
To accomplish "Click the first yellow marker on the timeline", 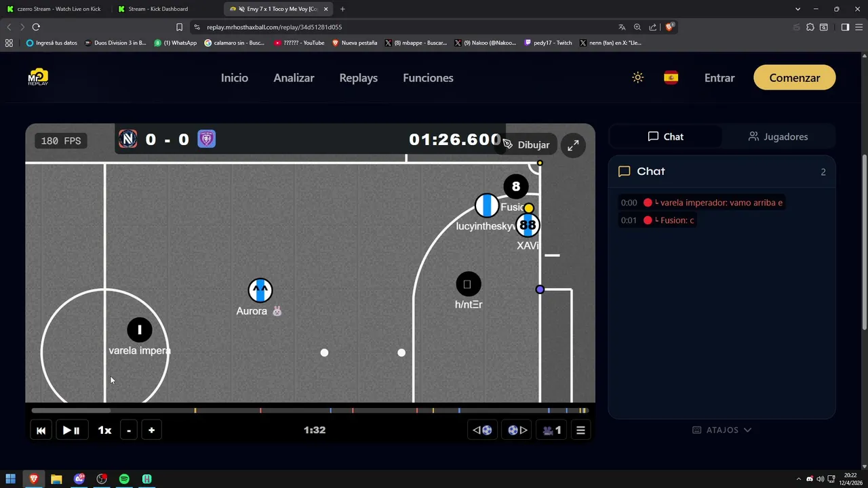I will 195,411.
